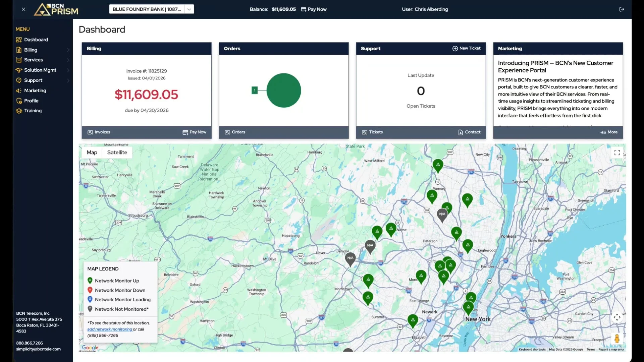
Task: Click the Network Monitor Up legend icon
Action: coord(90,281)
